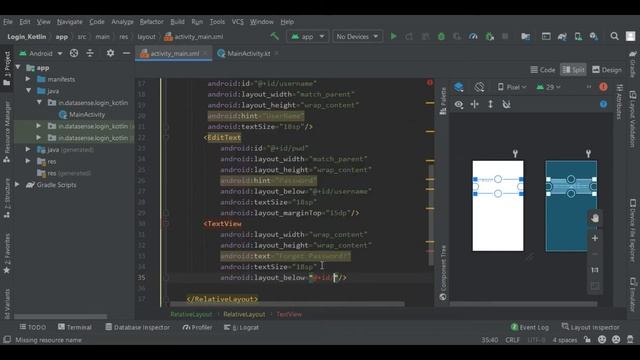Open the Database Inspector tool window

point(137,327)
